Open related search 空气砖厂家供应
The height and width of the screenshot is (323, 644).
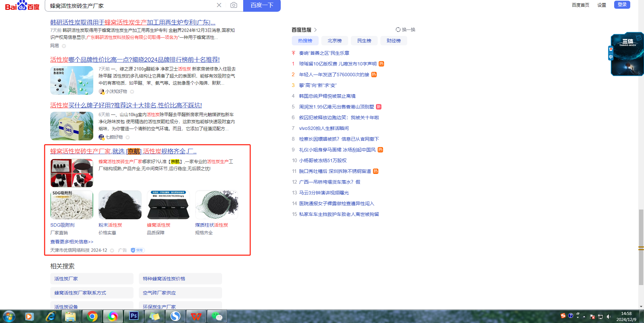[180, 293]
